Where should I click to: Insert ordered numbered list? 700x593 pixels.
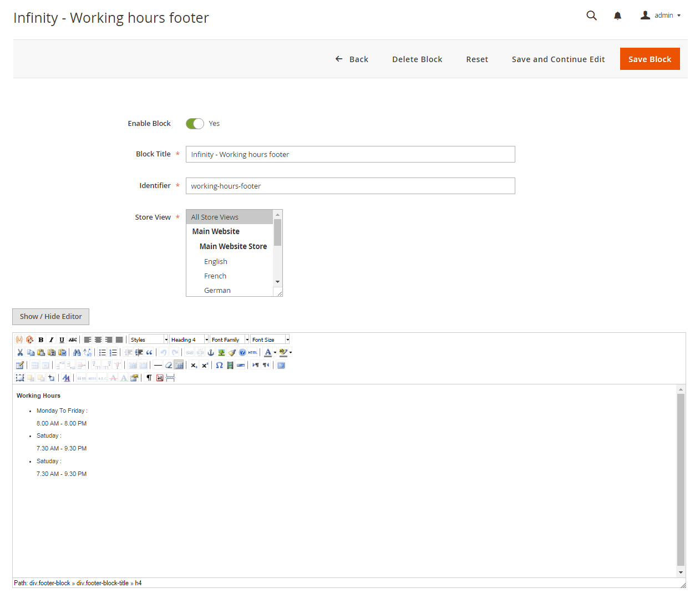114,352
